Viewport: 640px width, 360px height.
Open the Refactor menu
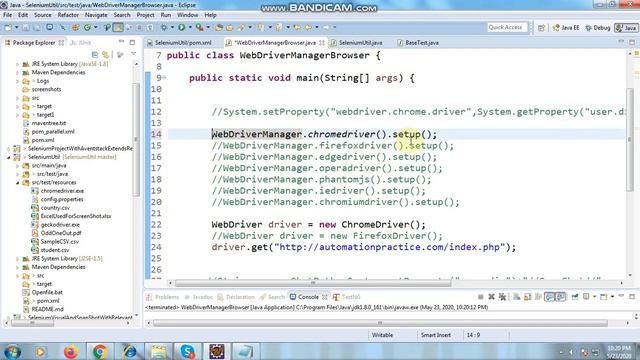pos(68,15)
